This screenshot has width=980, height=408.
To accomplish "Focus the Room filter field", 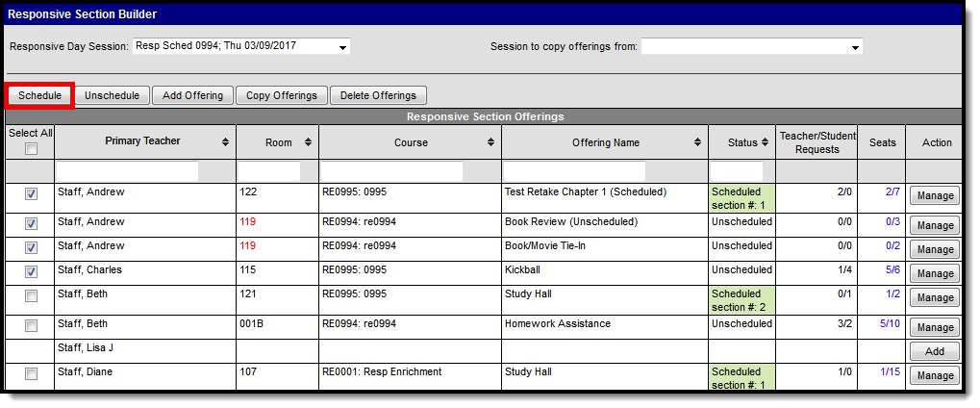I will click(268, 171).
